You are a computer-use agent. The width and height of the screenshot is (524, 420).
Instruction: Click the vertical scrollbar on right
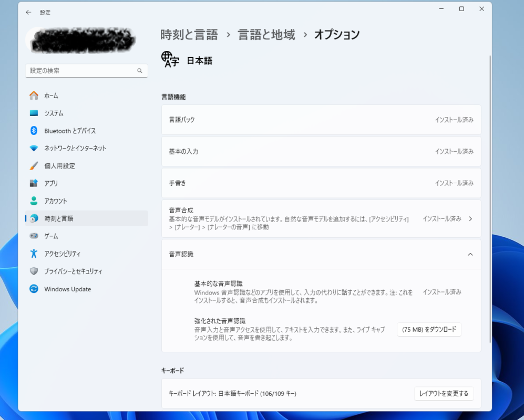[490, 199]
